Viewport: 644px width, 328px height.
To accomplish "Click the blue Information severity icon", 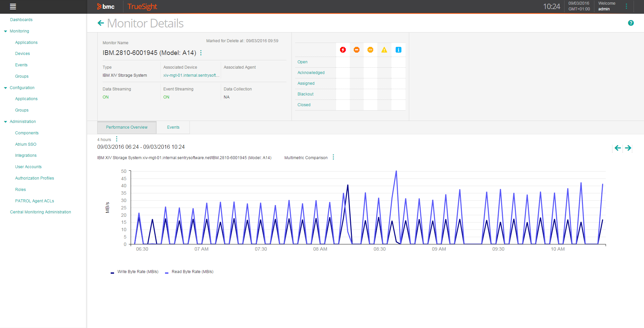I will click(398, 50).
